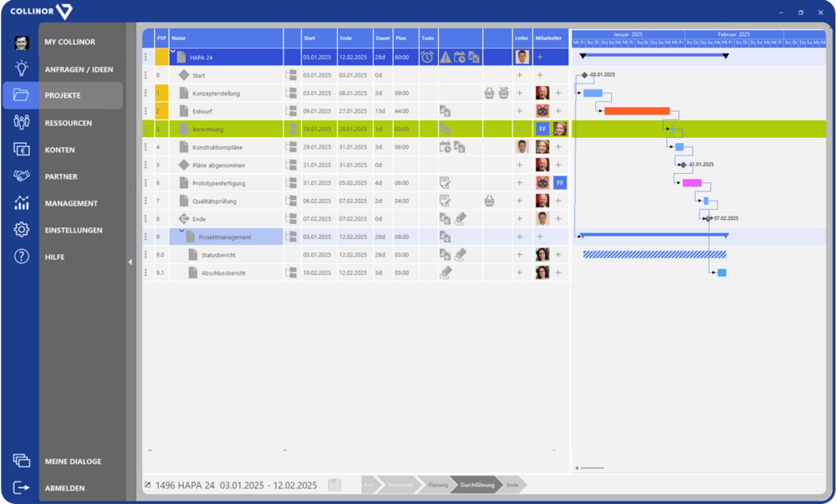Click the warning triangle icon in HAPA 24 row
Viewport: 836px width, 504px height.
[446, 57]
